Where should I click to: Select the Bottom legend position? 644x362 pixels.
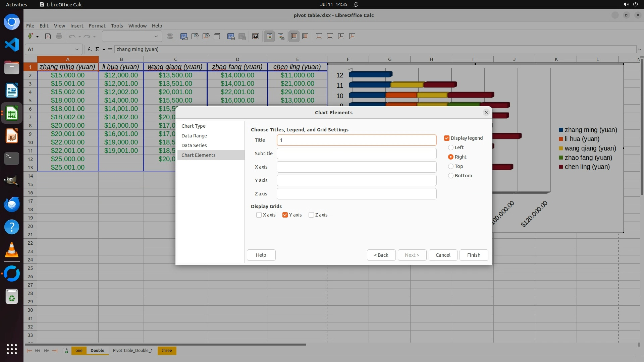coord(451,176)
